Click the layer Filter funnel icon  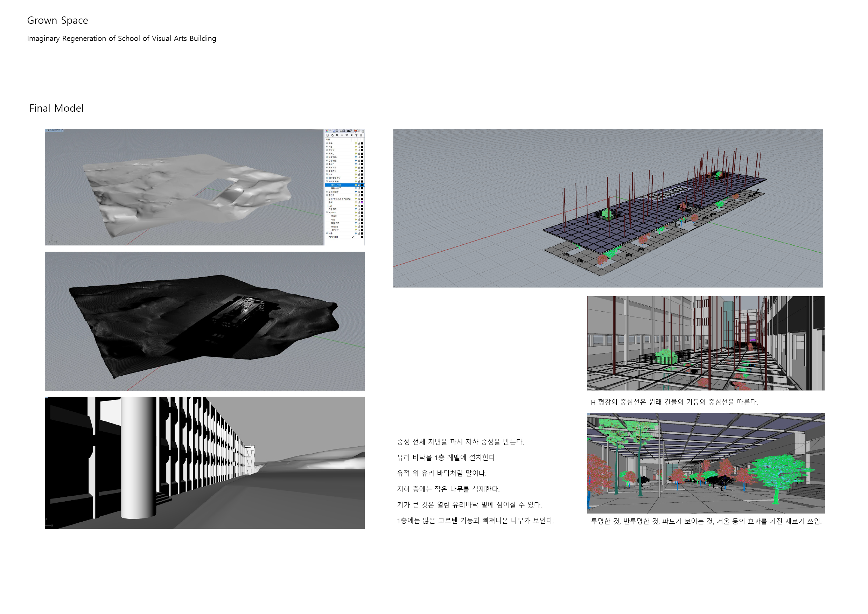357,135
